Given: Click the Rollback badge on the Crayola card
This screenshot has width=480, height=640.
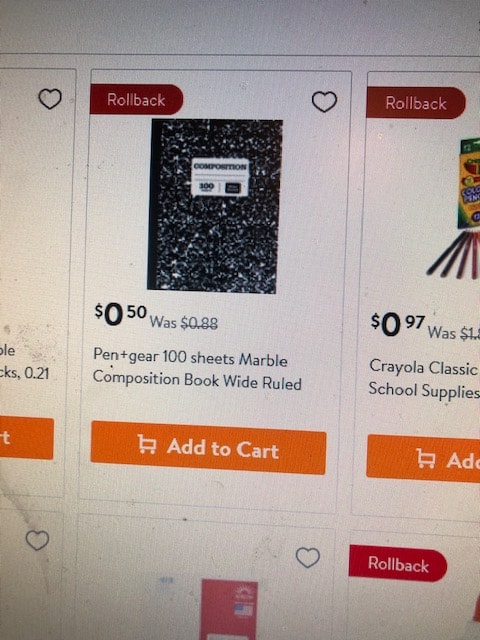Looking at the screenshot, I should pos(416,103).
